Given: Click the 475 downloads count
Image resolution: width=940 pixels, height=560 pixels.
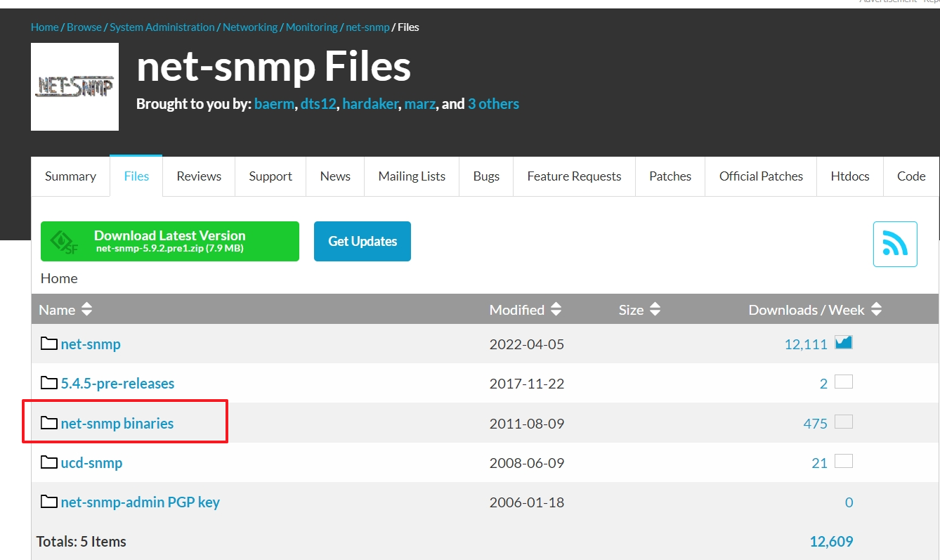Looking at the screenshot, I should coord(816,424).
